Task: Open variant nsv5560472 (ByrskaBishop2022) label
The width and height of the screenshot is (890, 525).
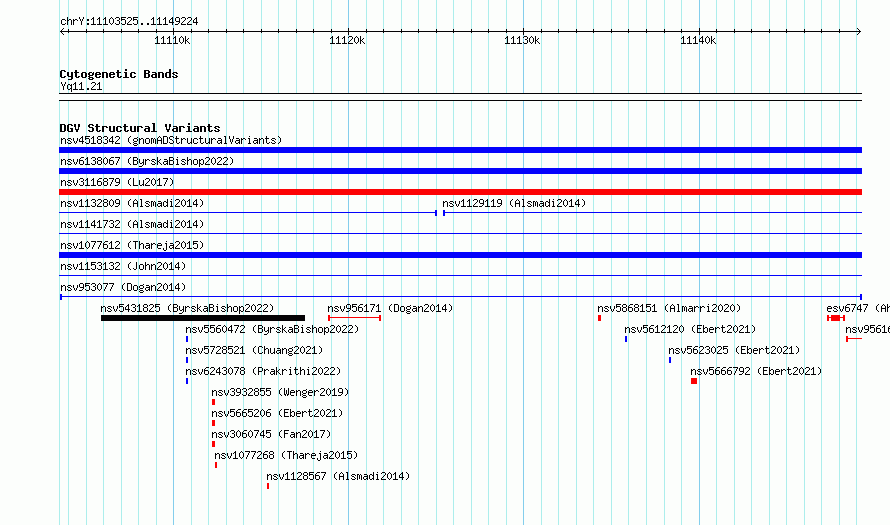Action: click(x=272, y=329)
